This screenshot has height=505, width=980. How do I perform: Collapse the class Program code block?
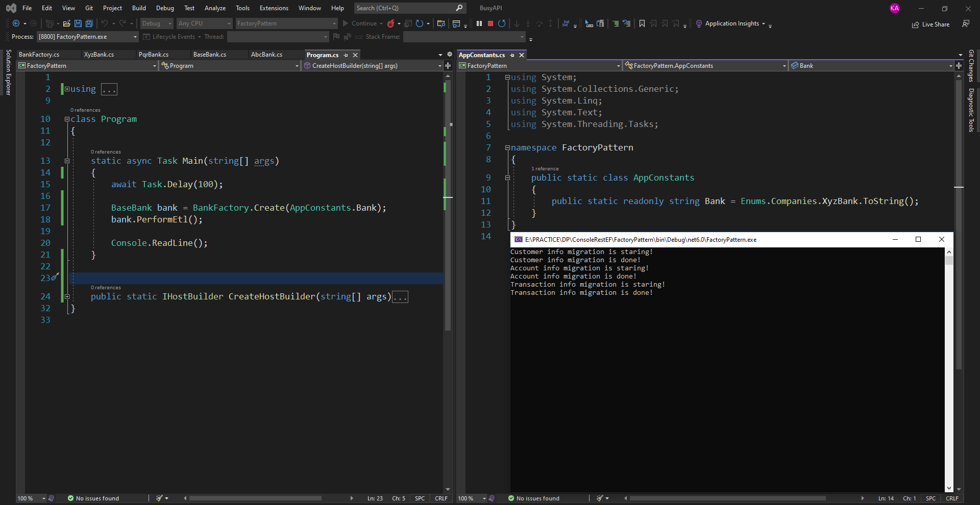[x=67, y=119]
